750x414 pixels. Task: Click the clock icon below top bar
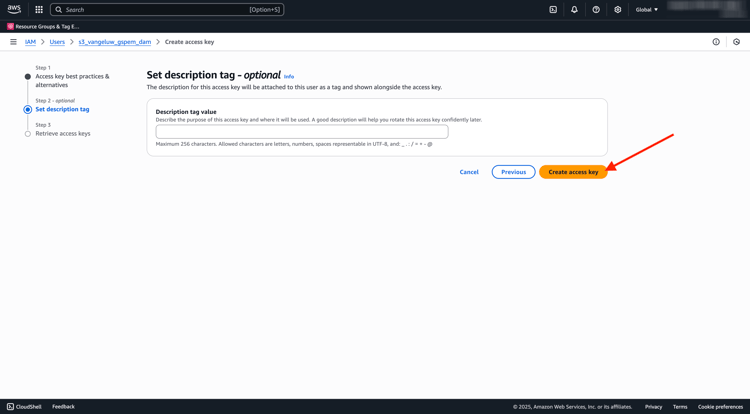pyautogui.click(x=737, y=42)
